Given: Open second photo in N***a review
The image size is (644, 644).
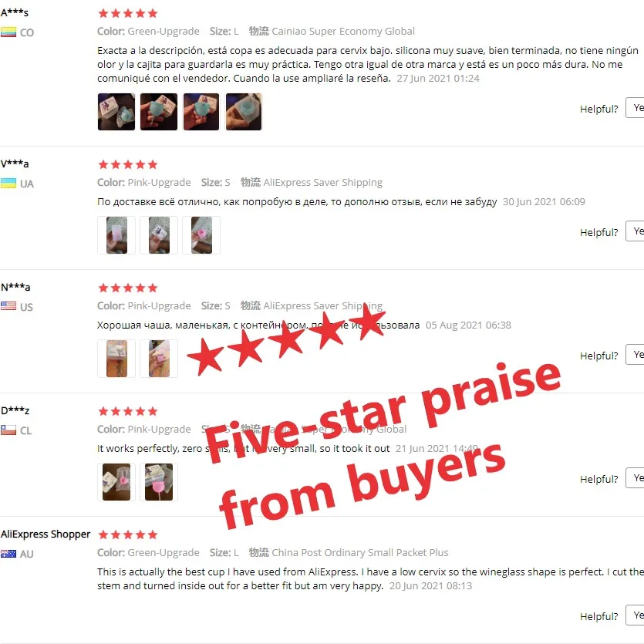Looking at the screenshot, I should (x=159, y=359).
